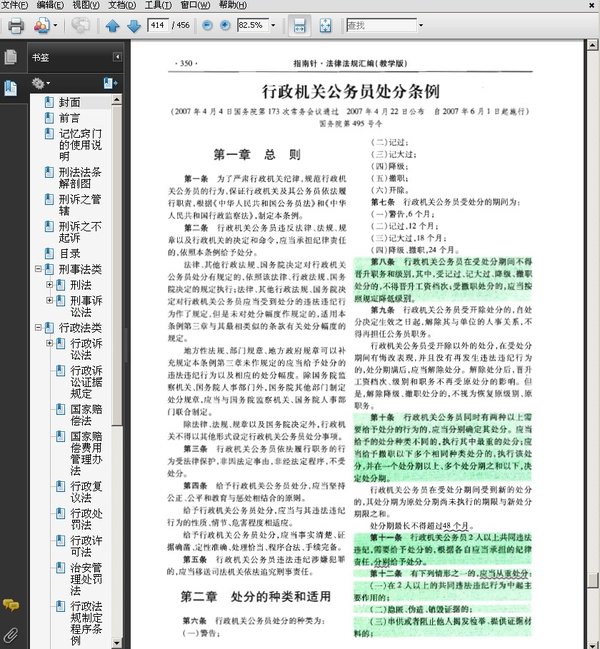Click the new bookmark icon
The height and width of the screenshot is (649, 600).
pos(110,83)
